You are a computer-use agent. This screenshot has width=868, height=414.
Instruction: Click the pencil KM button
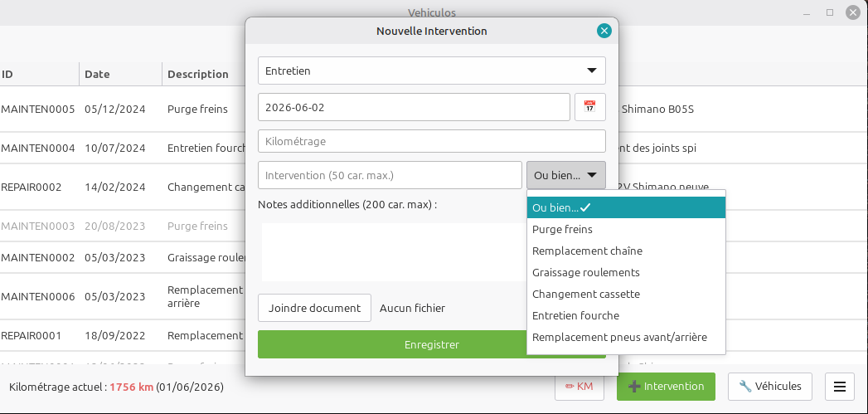[x=579, y=387]
